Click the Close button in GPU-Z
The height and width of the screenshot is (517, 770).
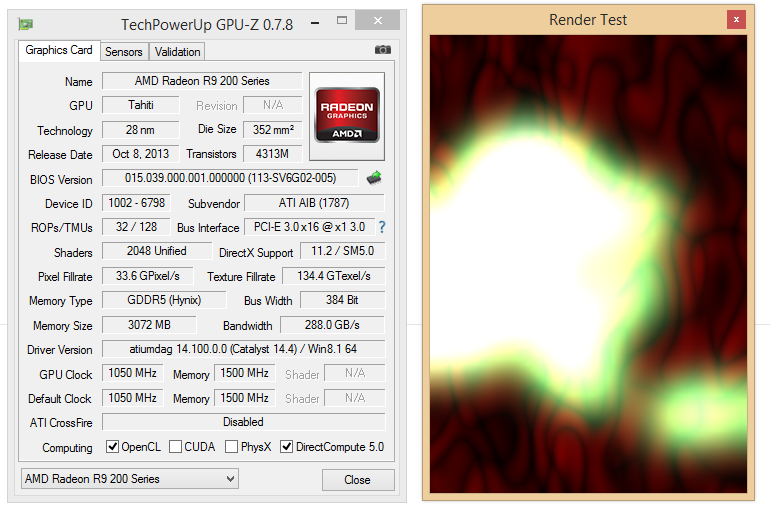point(358,480)
